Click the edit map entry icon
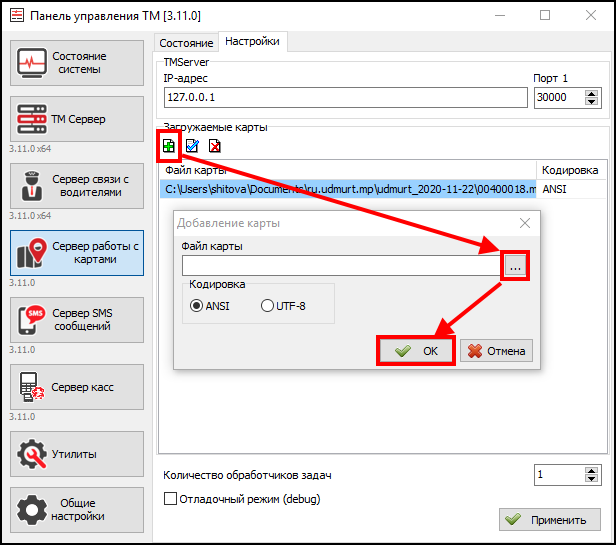The height and width of the screenshot is (545, 616). coord(192,146)
